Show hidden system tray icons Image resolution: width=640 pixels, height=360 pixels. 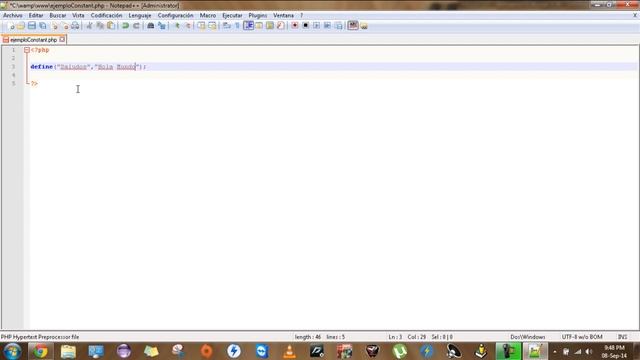(555, 351)
